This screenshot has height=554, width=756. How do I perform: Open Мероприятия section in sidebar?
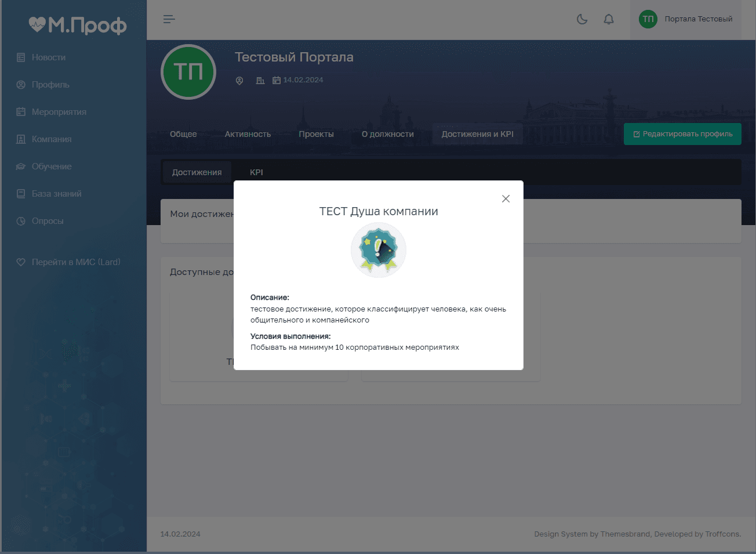coord(59,112)
